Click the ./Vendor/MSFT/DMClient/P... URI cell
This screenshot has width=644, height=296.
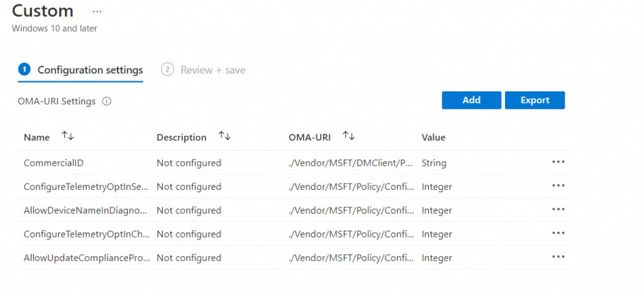click(x=351, y=163)
